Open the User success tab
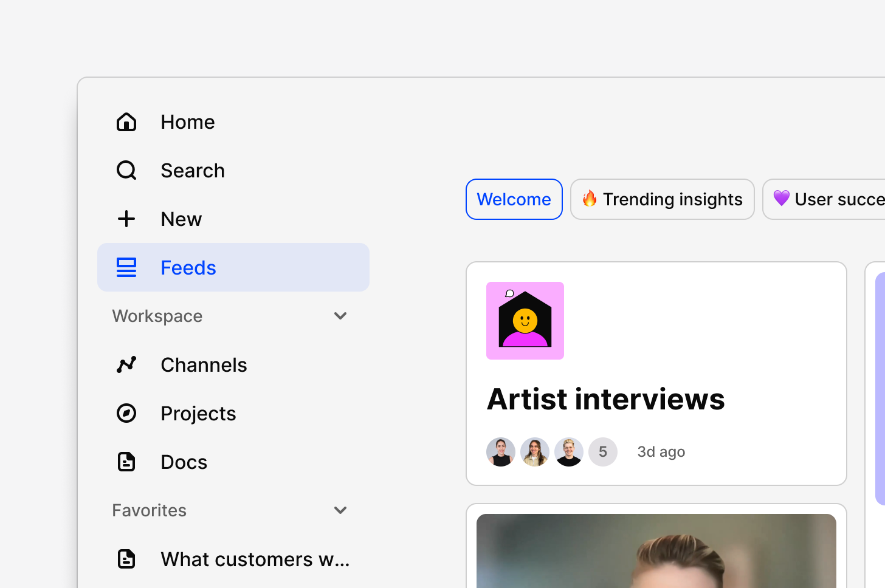Viewport: 885px width, 588px height. point(824,199)
